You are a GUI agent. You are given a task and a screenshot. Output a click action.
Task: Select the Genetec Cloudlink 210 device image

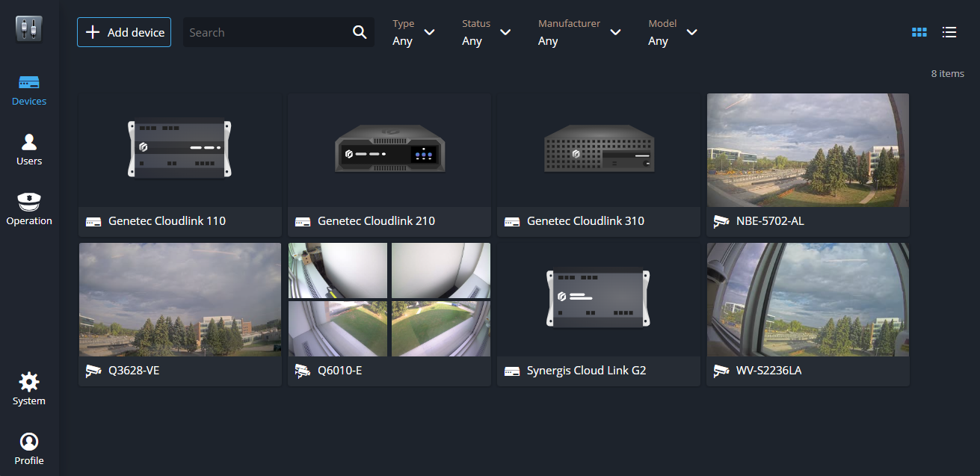(389, 150)
